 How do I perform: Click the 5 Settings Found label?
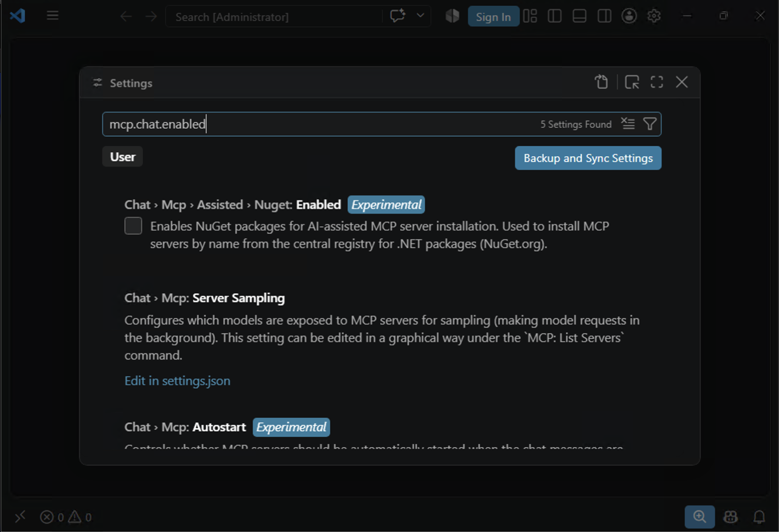coord(576,124)
